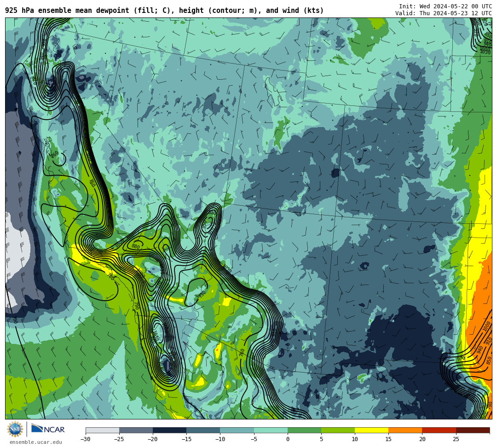
Task: Click the 5 colorbar tick label
Action: 321,439
